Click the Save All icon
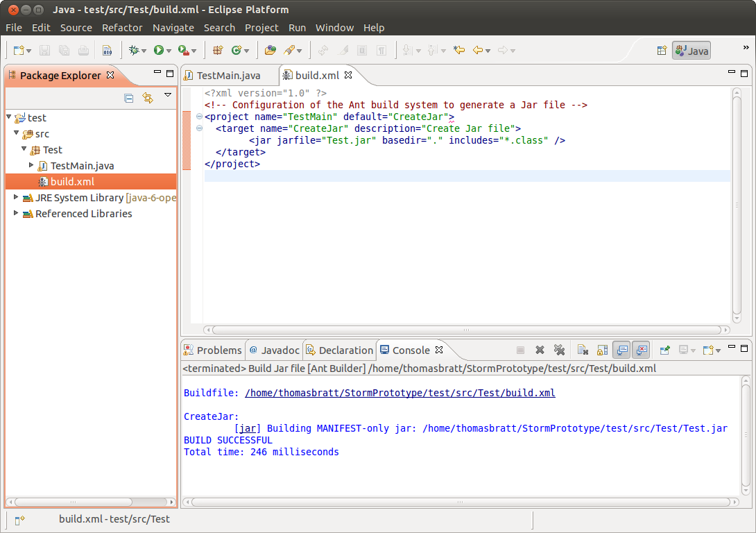 (64, 50)
